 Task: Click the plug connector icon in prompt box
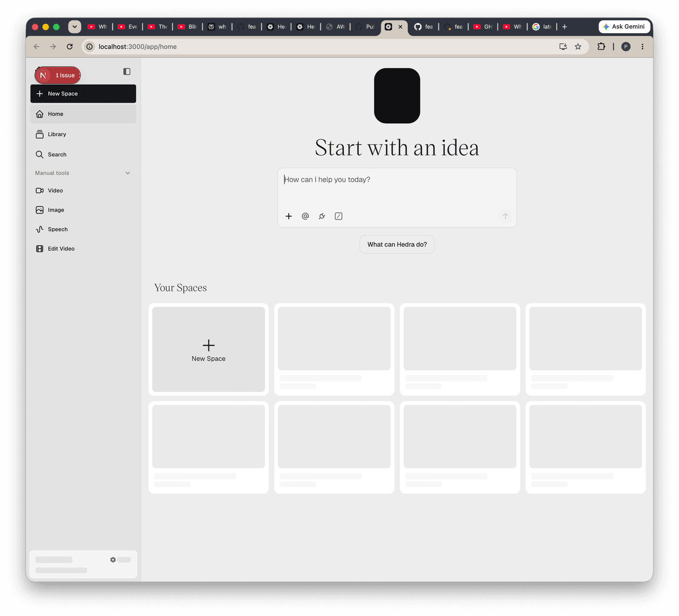[x=322, y=216]
